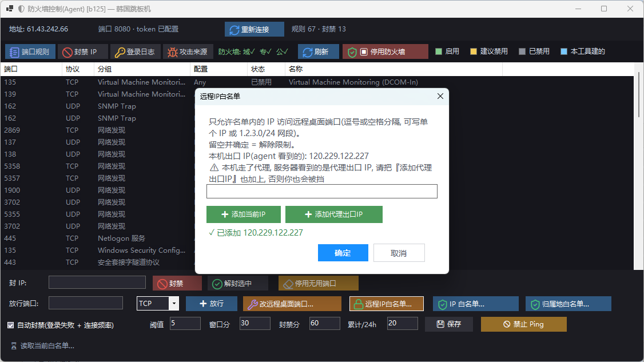This screenshot has width=644, height=362.
Task: Click the key icon on 登录日志
Action: (x=120, y=52)
